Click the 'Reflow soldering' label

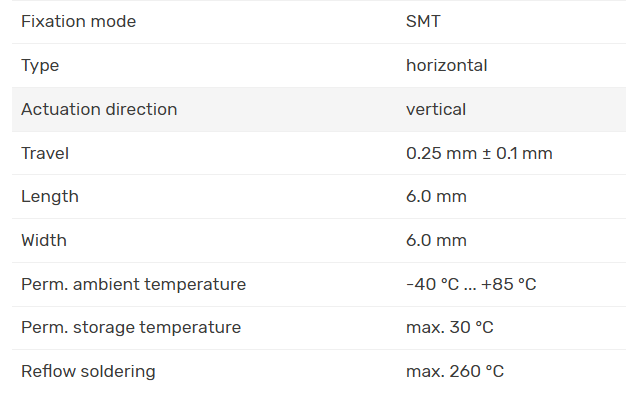[88, 371]
